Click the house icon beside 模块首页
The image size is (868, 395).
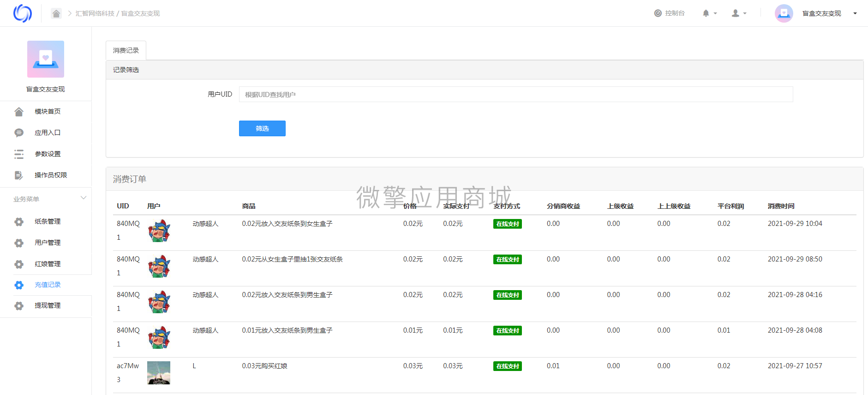click(x=19, y=111)
